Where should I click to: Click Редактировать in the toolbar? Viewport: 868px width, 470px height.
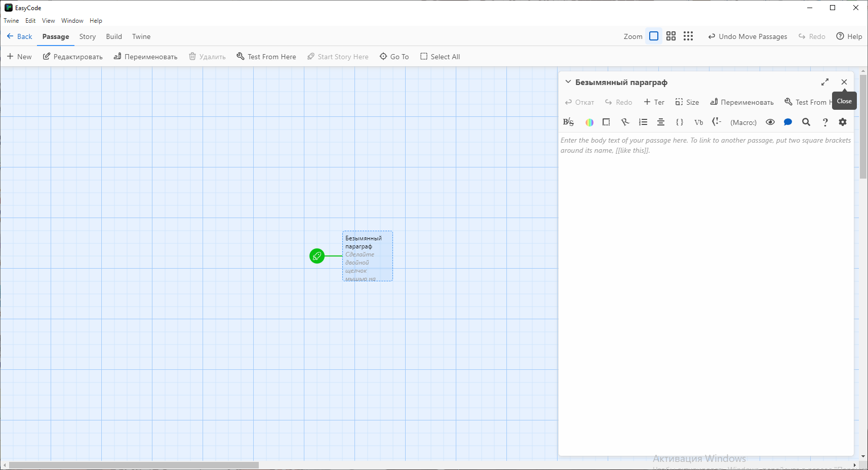coord(72,57)
